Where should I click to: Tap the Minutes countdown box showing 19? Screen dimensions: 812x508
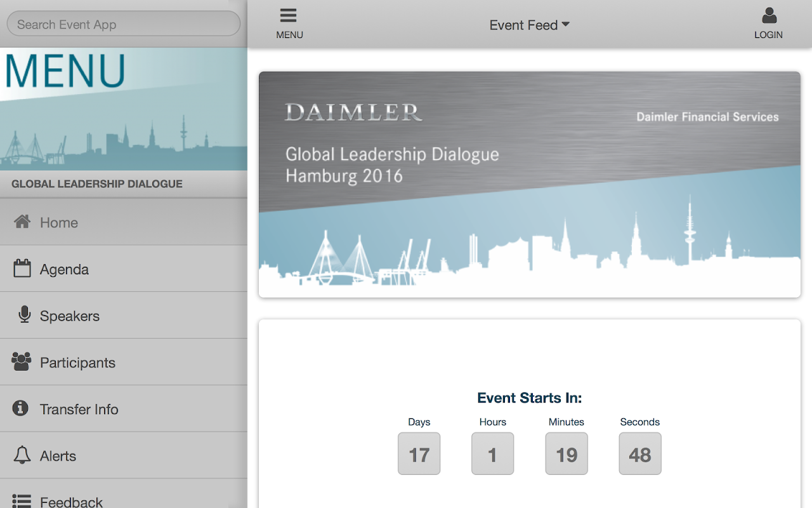coord(566,453)
